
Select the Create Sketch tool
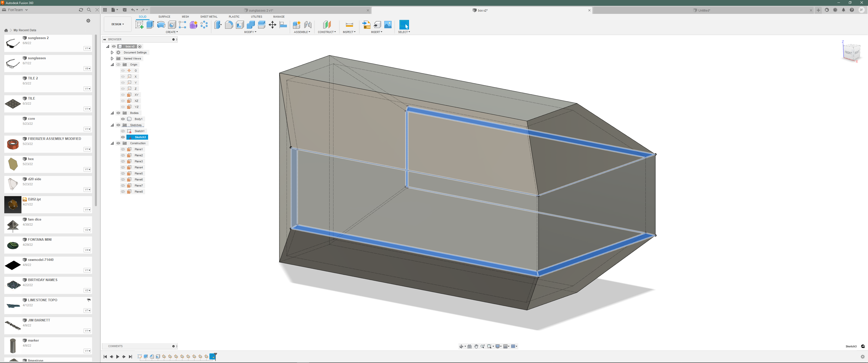tap(139, 25)
